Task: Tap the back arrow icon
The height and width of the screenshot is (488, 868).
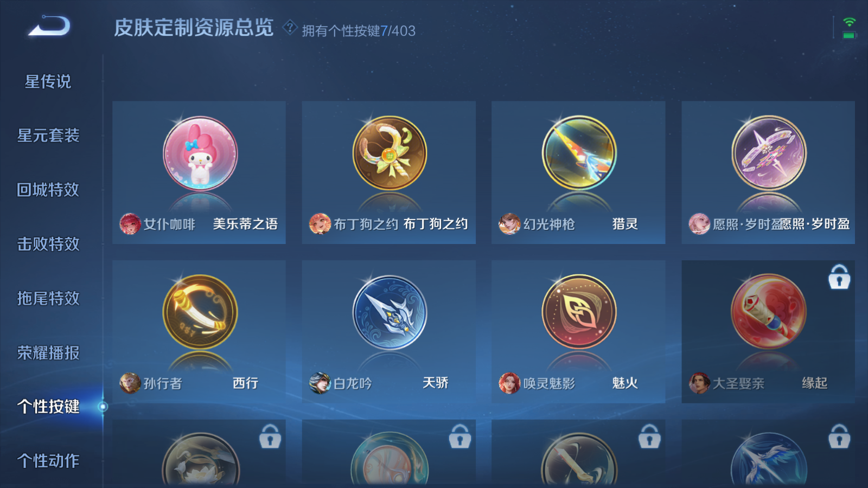Action: [49, 27]
